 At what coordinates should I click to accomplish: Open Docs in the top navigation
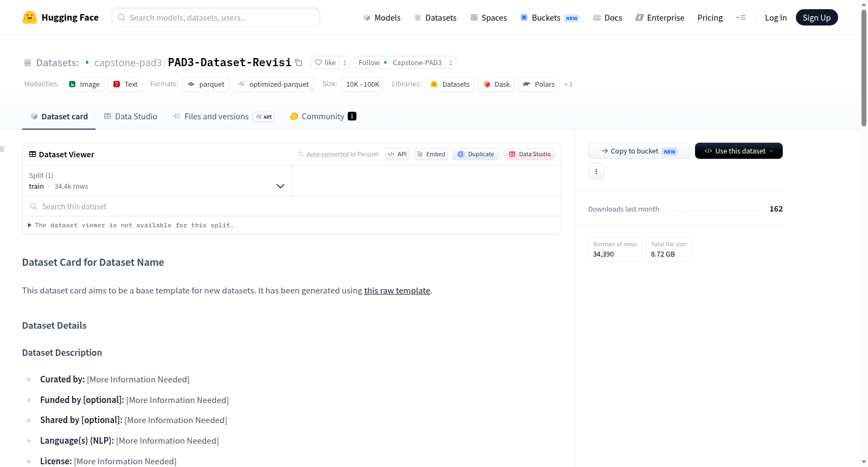pyautogui.click(x=608, y=17)
